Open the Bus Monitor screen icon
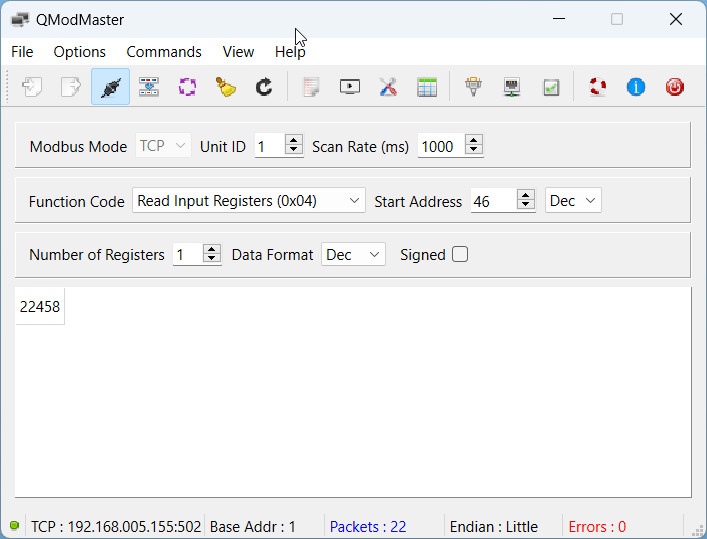 click(350, 87)
